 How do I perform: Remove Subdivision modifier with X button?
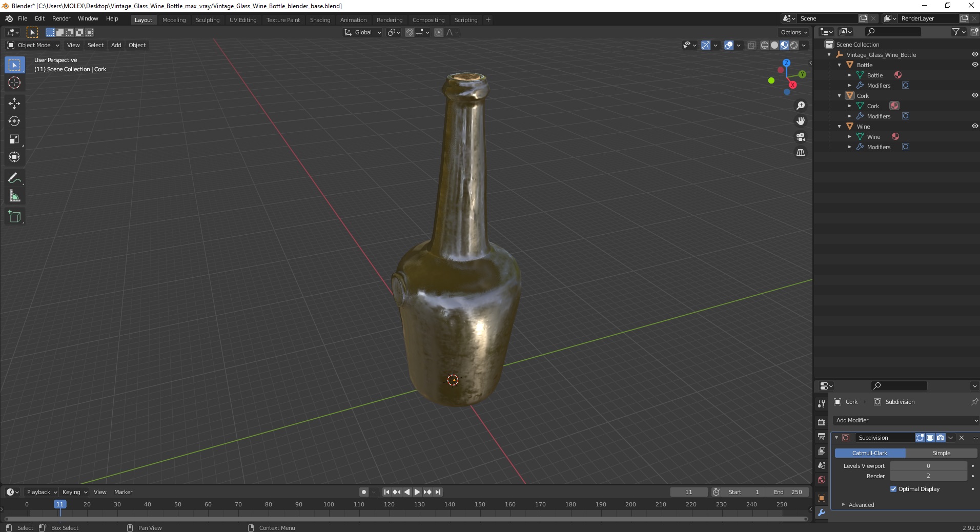pos(962,438)
